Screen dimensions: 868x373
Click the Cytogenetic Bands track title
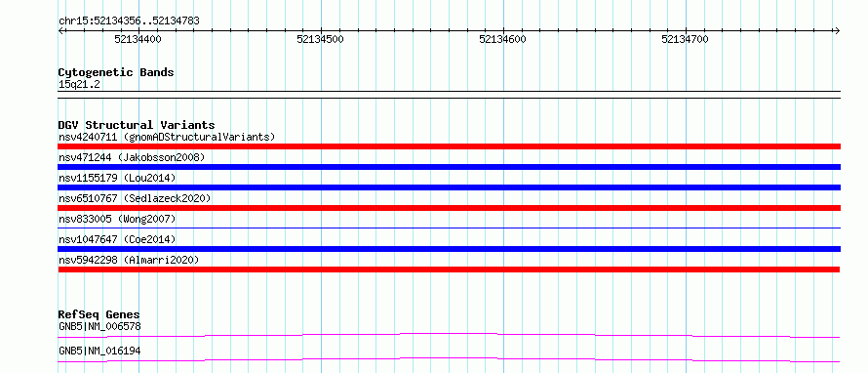(116, 72)
